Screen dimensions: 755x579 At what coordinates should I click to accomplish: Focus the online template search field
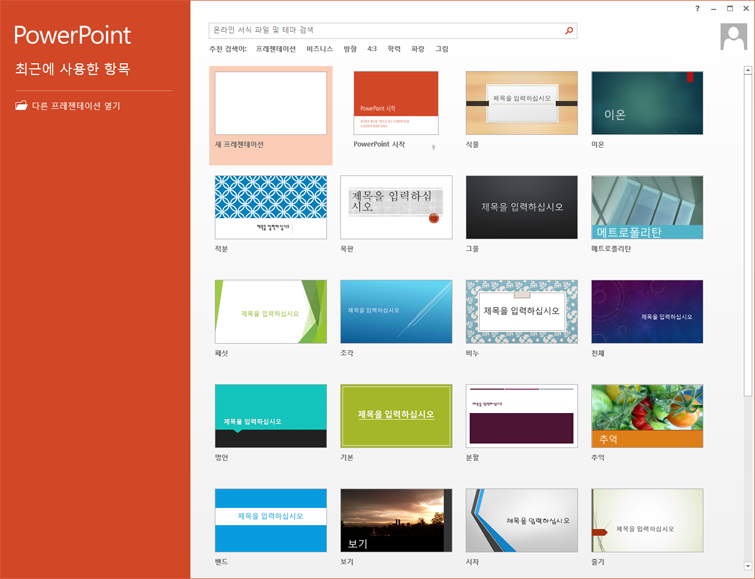(x=392, y=30)
